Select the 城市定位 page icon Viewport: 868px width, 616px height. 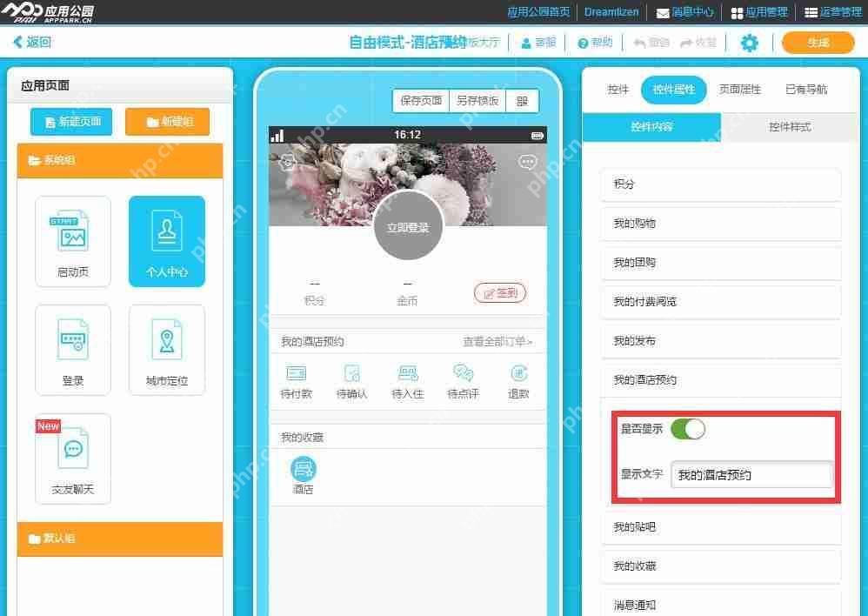[166, 350]
